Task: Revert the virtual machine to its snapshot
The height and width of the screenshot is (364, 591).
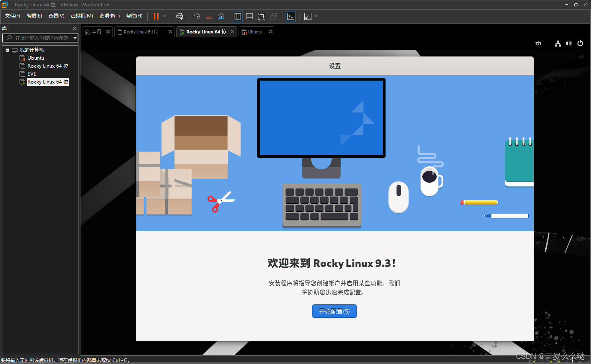Action: [x=209, y=16]
